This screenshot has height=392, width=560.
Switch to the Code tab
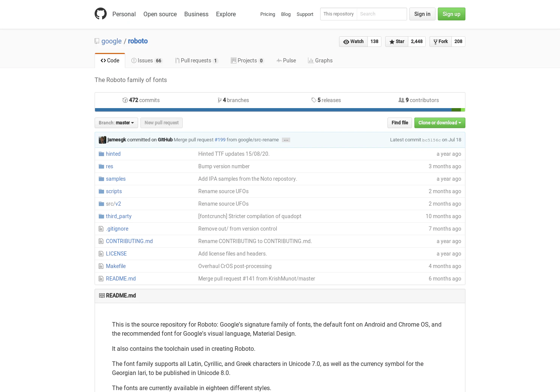[110, 60]
